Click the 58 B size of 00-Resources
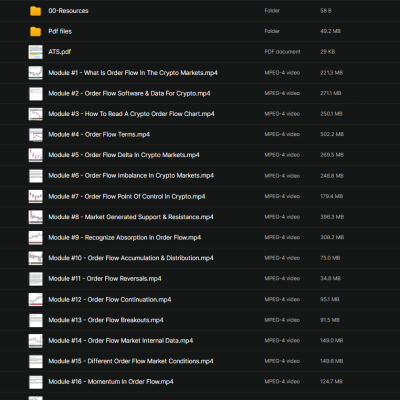This screenshot has width=400, height=400. 326,11
